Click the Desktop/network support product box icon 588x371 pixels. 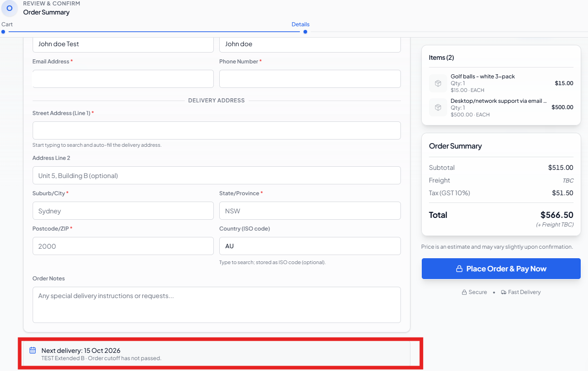pyautogui.click(x=438, y=107)
